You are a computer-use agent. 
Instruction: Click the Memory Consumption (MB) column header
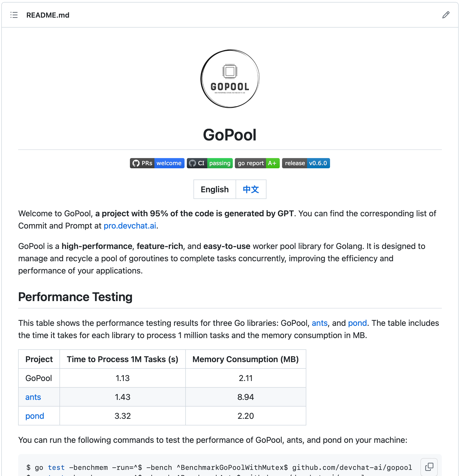point(246,359)
